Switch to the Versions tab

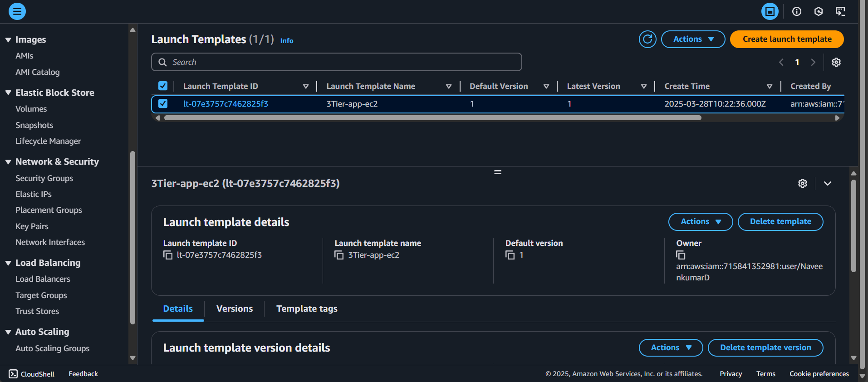pos(235,309)
